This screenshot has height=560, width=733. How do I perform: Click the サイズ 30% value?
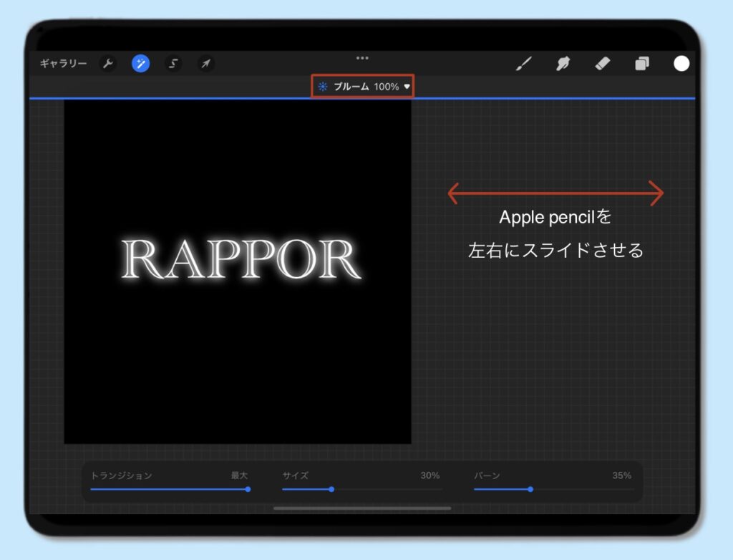click(x=430, y=475)
